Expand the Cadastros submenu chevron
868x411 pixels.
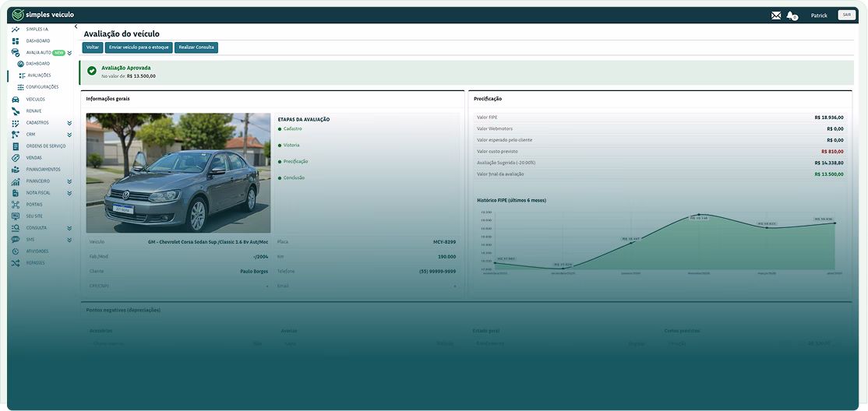tap(70, 123)
